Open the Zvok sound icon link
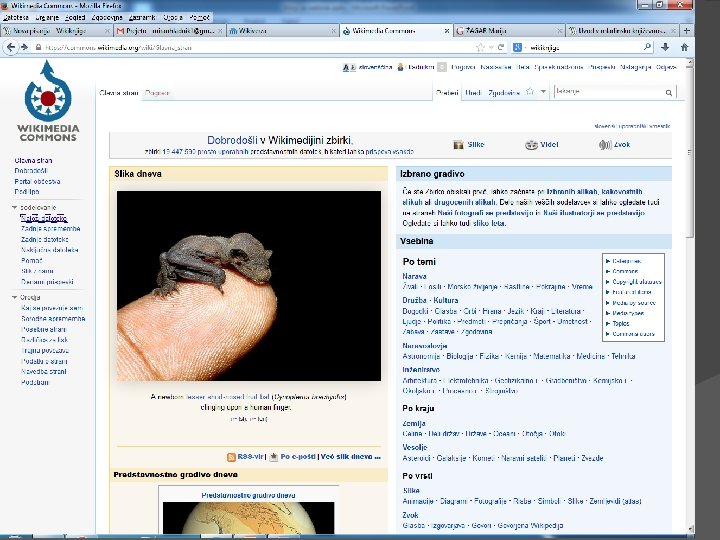Image resolution: width=720 pixels, height=540 pixels. pyautogui.click(x=605, y=145)
